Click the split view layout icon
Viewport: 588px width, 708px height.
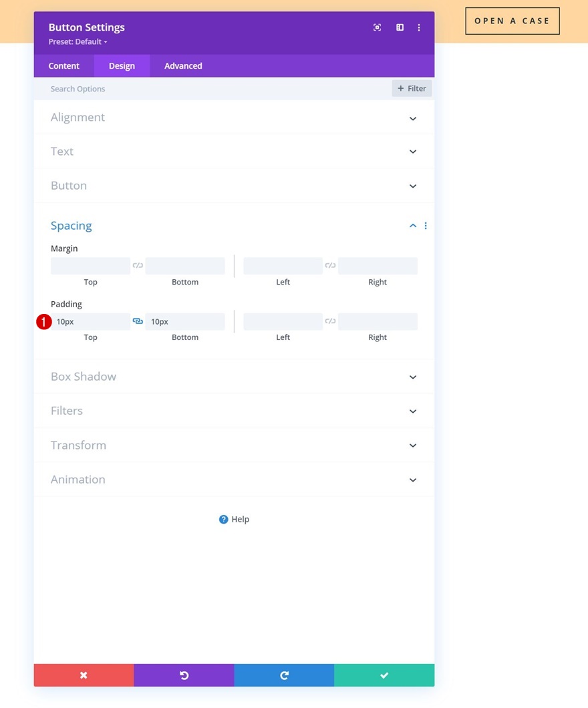click(400, 27)
